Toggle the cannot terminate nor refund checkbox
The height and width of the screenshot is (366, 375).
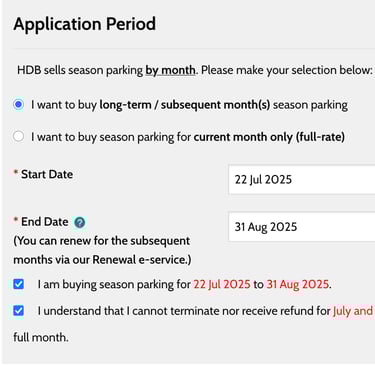pos(18,311)
